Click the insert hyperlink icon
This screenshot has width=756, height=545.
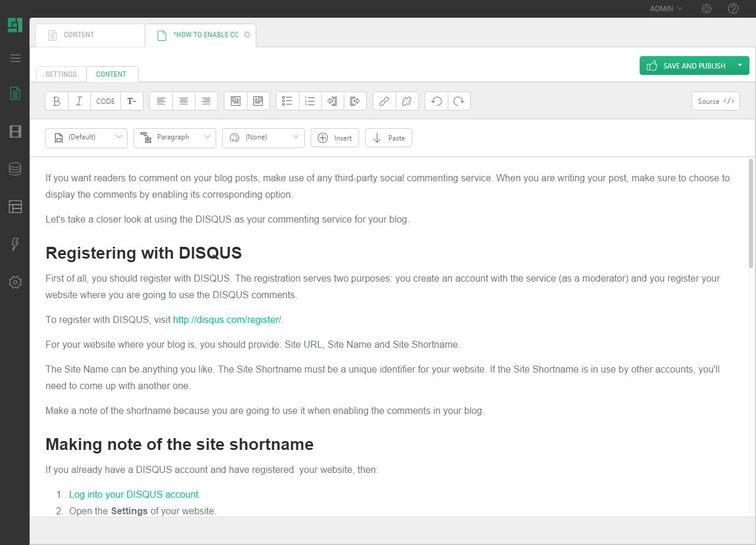(384, 101)
